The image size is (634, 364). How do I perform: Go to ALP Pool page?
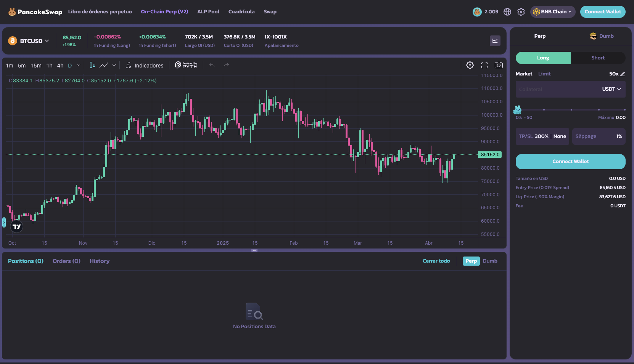tap(208, 12)
